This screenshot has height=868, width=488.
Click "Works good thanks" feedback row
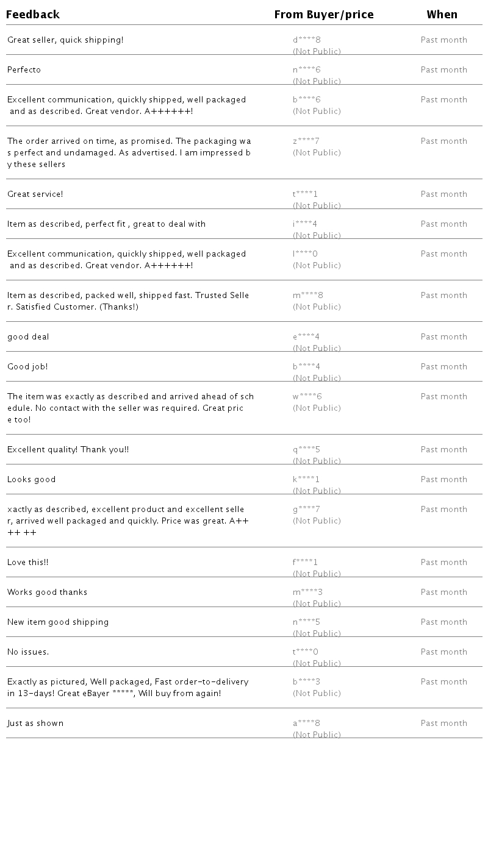coord(47,592)
